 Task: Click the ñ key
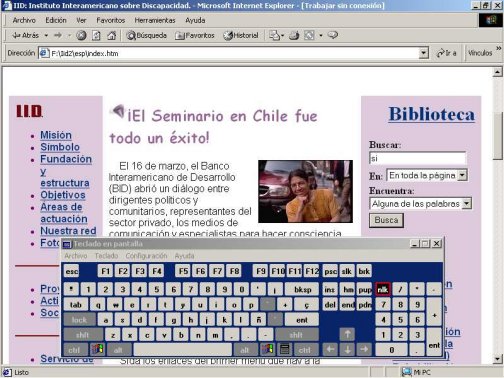(259, 320)
